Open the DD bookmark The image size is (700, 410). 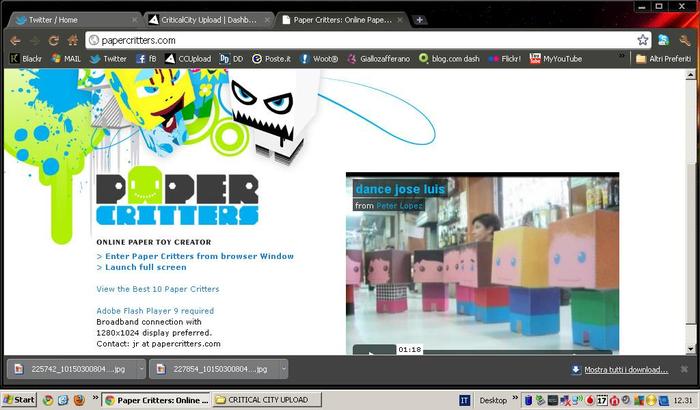231,59
